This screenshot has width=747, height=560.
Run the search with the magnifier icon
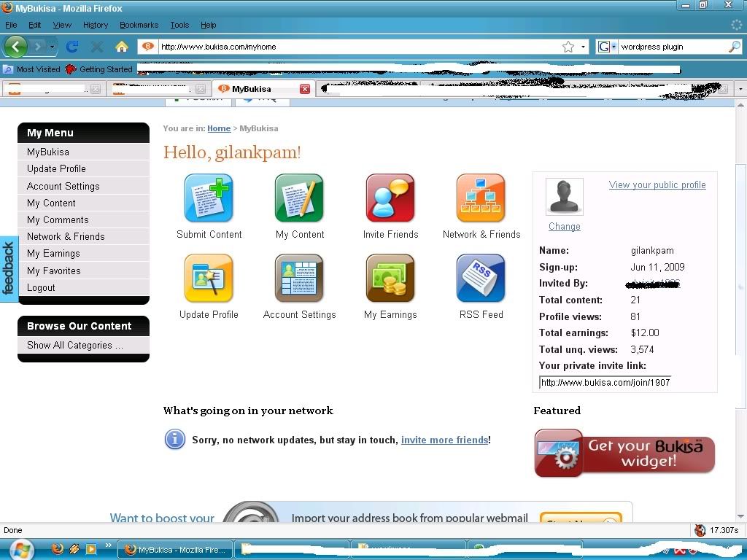tap(734, 47)
